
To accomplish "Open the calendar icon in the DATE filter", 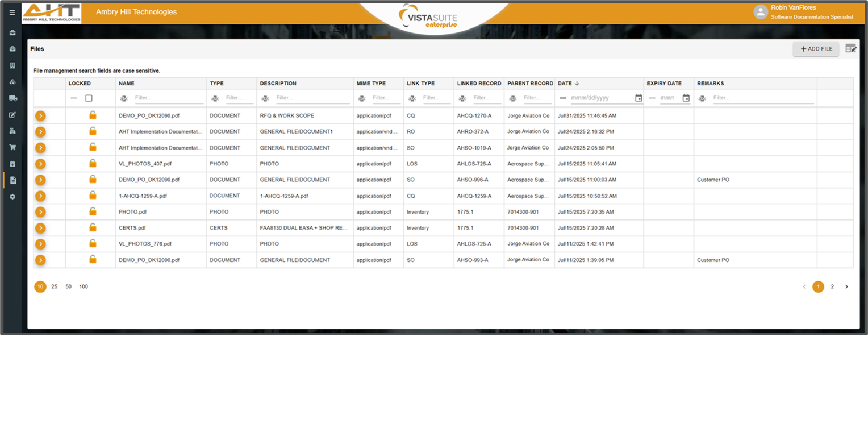I will tap(637, 98).
